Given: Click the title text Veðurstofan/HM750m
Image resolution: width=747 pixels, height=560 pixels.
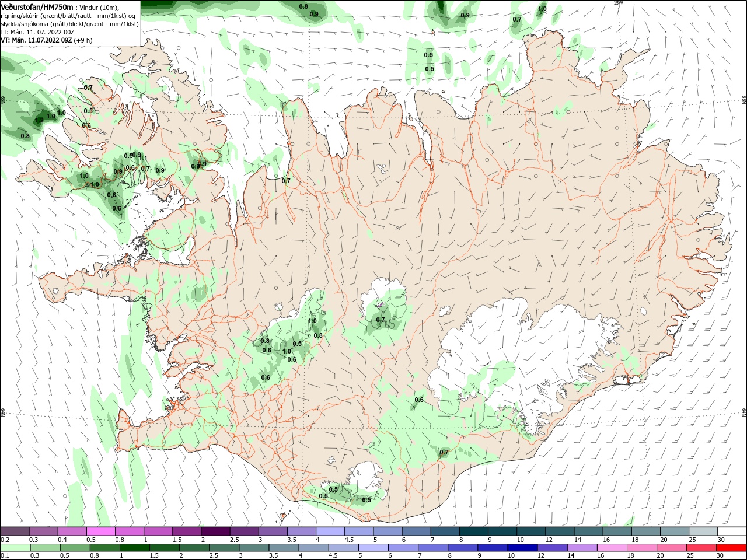Looking at the screenshot, I should point(37,7).
